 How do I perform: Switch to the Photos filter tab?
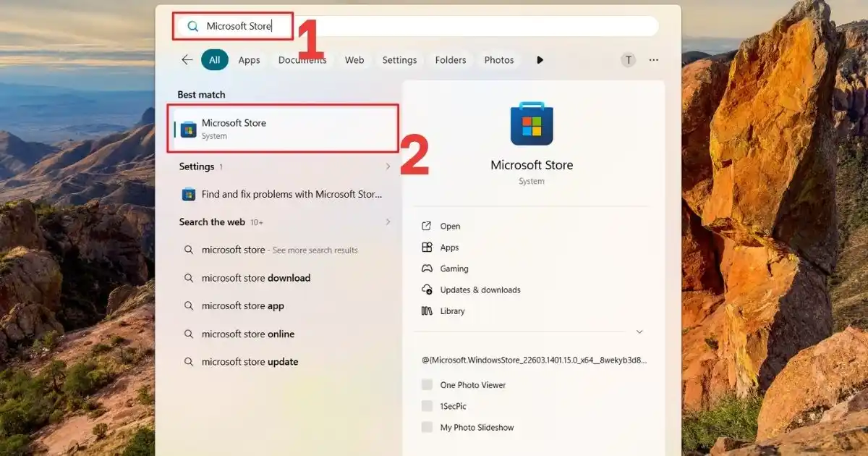point(499,60)
